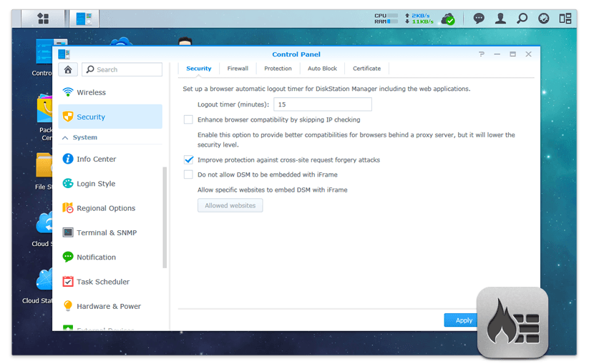Open Terminal & SNMP label in sidebar
Image resolution: width=589 pixels, height=364 pixels.
point(107,232)
